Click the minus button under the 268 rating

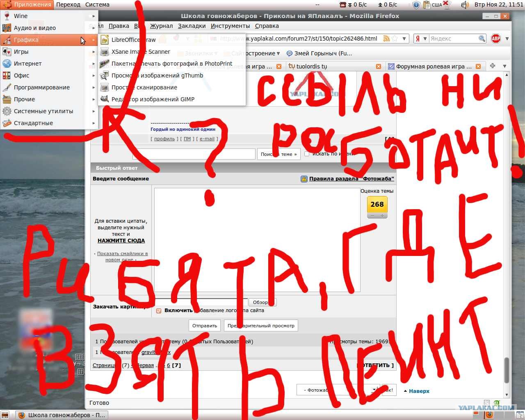372,216
